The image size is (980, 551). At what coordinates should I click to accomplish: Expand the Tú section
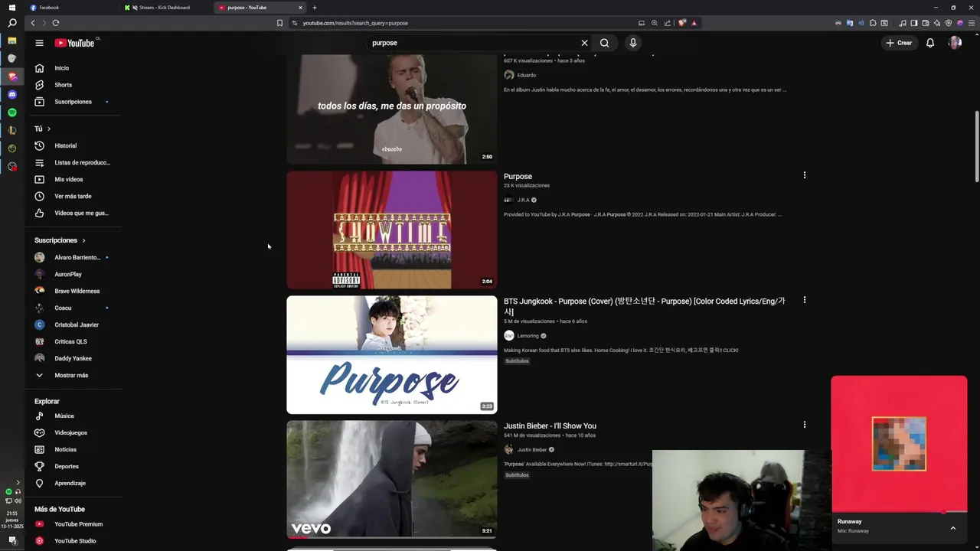[x=42, y=129]
